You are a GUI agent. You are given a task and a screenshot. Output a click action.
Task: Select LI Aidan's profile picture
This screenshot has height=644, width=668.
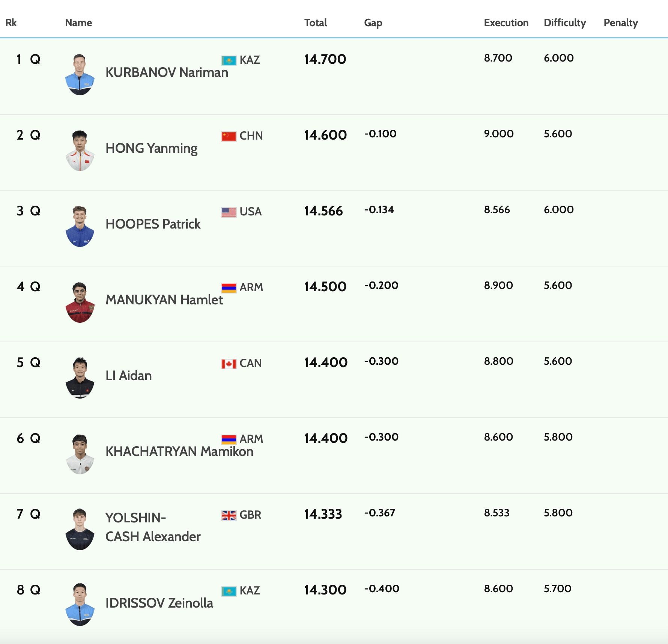tap(80, 378)
